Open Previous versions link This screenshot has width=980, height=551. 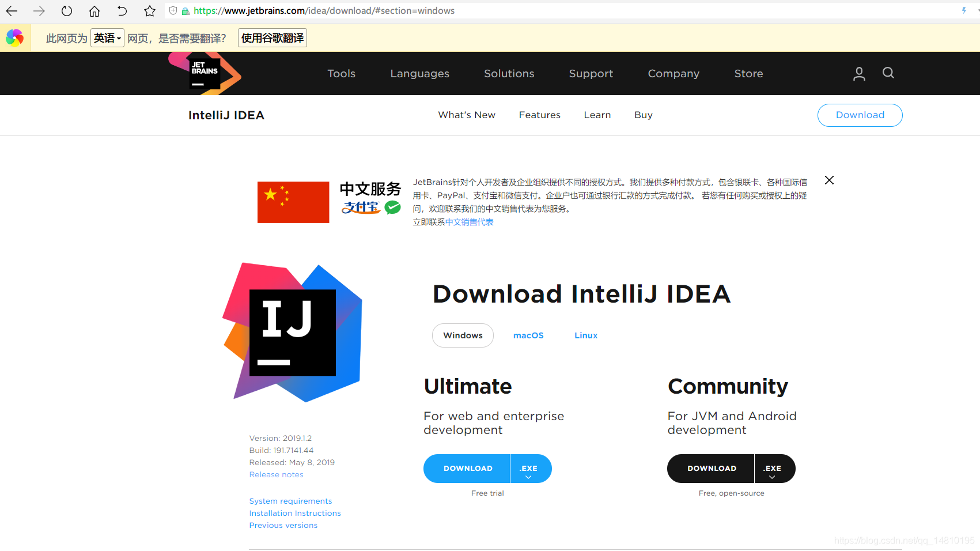coord(283,526)
